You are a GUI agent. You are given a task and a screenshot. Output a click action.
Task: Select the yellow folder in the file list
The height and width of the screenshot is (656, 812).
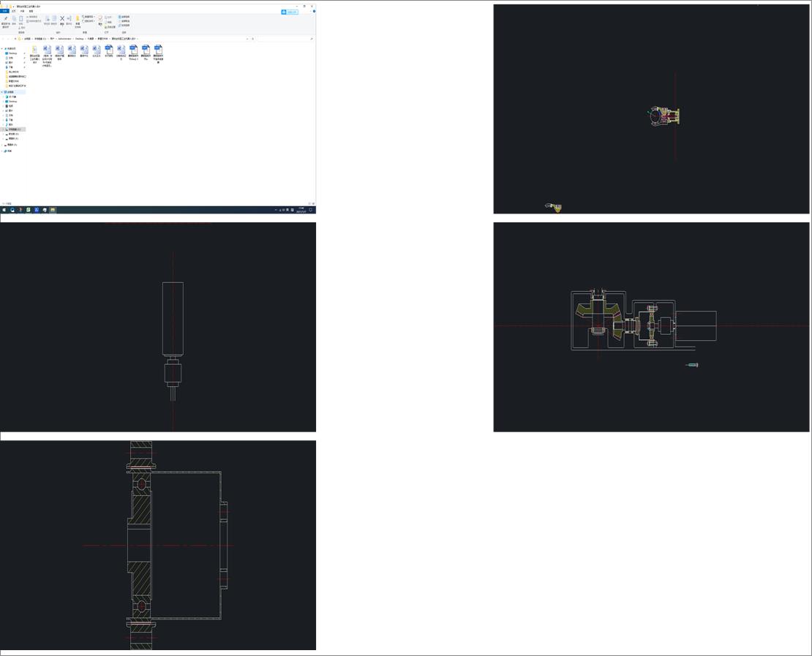(x=35, y=51)
